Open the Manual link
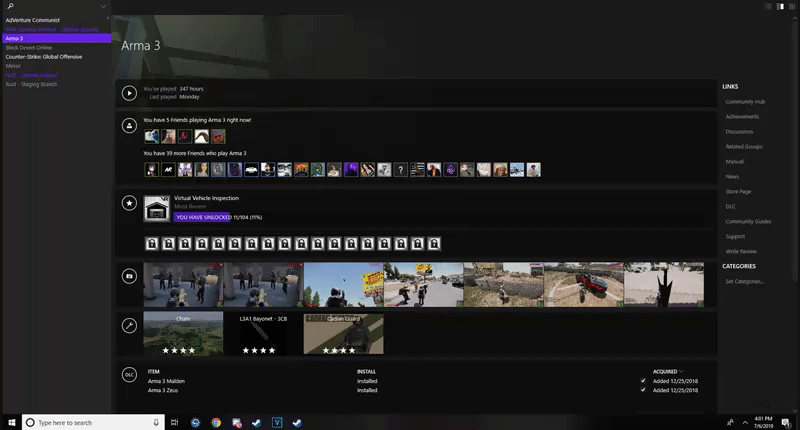Image resolution: width=800 pixels, height=430 pixels. 734,162
